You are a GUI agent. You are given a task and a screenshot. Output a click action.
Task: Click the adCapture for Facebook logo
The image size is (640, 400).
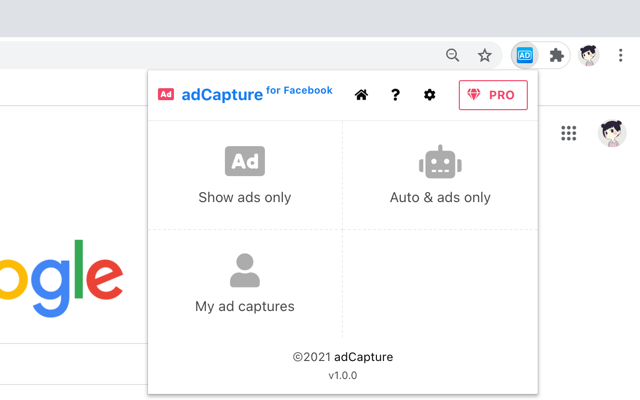[x=257, y=94]
